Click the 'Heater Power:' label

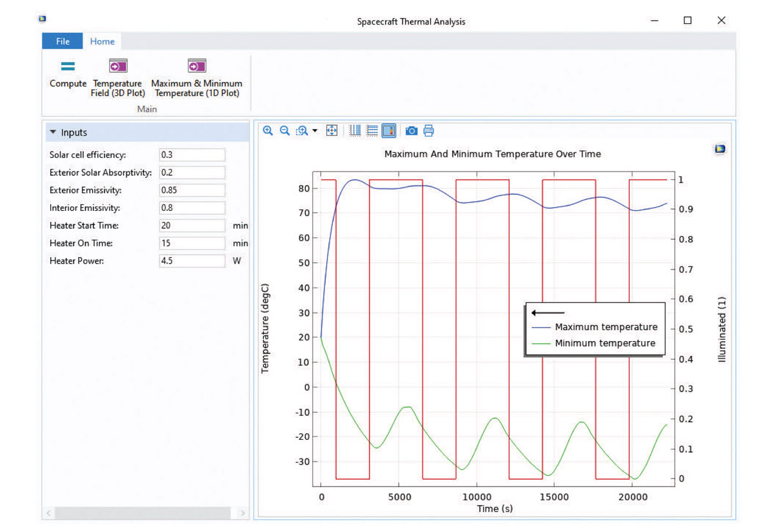click(75, 262)
